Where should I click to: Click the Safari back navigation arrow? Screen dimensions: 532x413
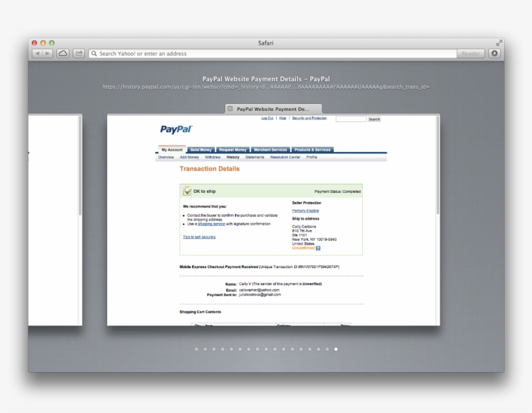38,53
